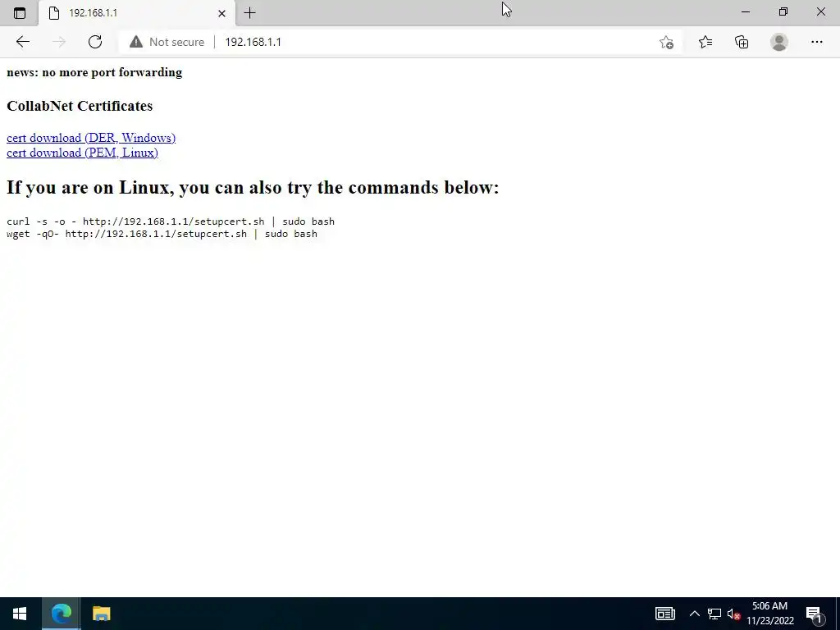Close the Edge browser window
This screenshot has width=840, height=630.
(820, 11)
